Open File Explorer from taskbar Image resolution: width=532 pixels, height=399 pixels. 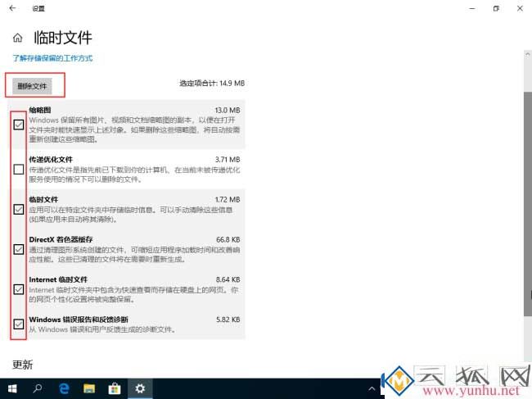[89, 388]
